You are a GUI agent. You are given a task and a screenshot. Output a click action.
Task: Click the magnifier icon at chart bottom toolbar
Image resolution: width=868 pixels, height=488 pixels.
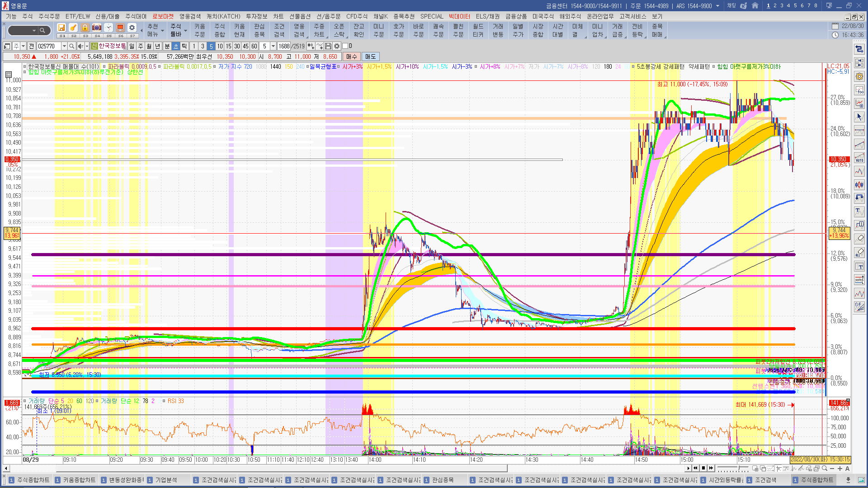click(825, 469)
